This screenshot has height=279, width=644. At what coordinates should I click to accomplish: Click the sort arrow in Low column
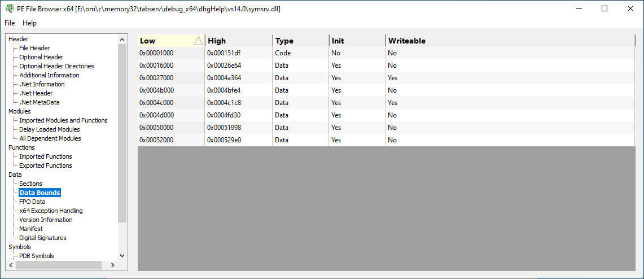coord(198,41)
